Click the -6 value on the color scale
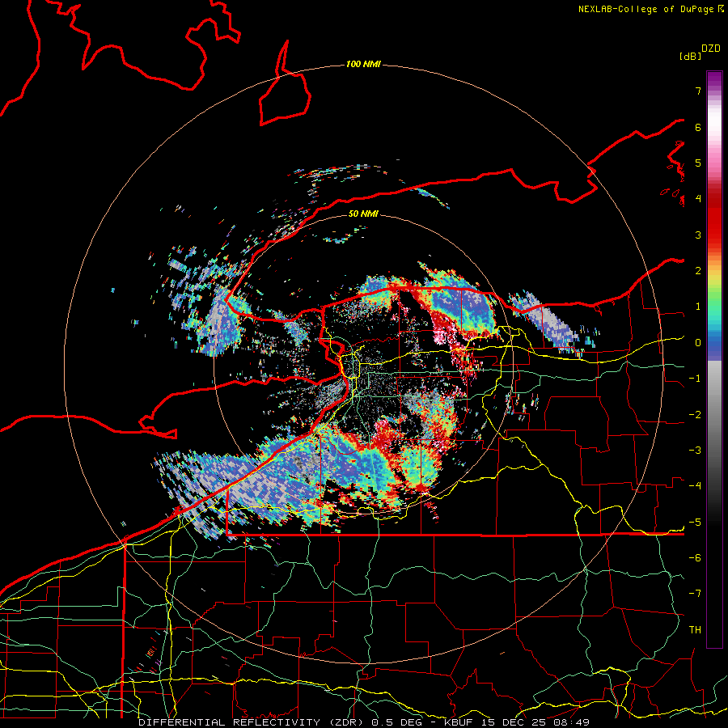 click(x=695, y=558)
